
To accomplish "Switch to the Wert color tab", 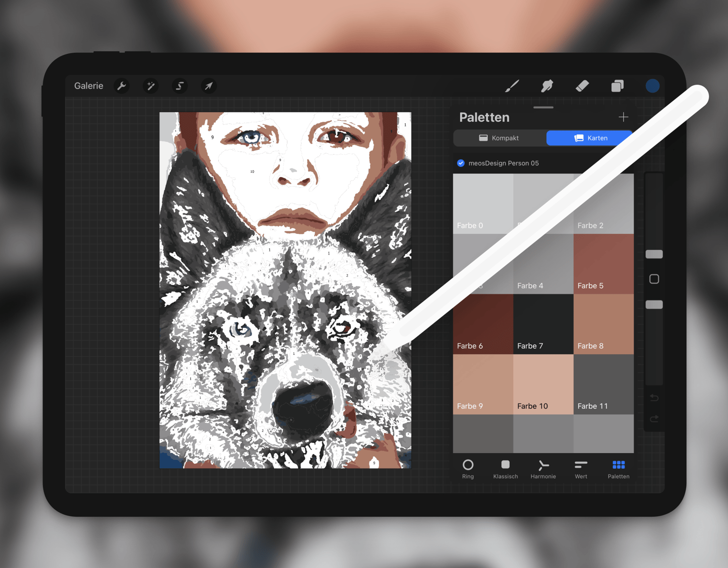I will [581, 469].
